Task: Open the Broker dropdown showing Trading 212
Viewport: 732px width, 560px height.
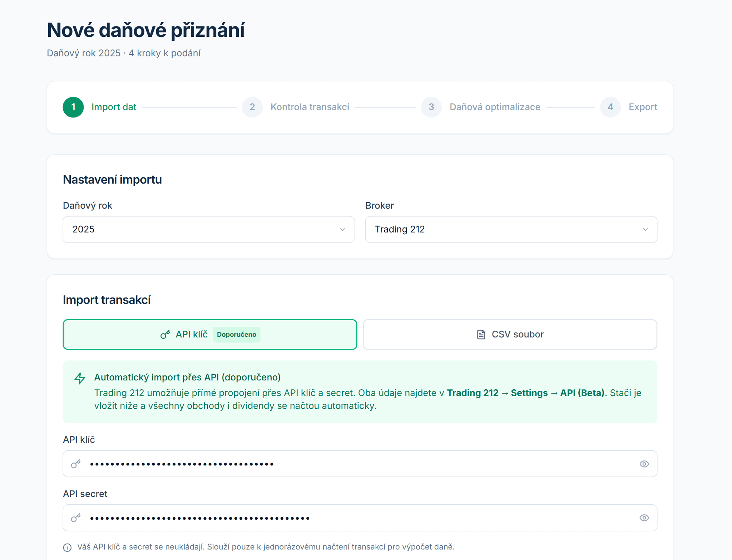Action: coord(510,229)
